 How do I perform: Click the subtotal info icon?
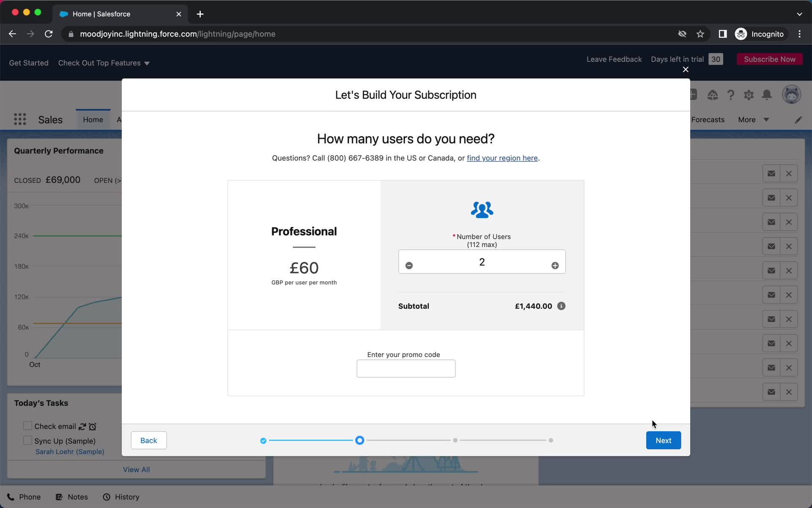561,306
